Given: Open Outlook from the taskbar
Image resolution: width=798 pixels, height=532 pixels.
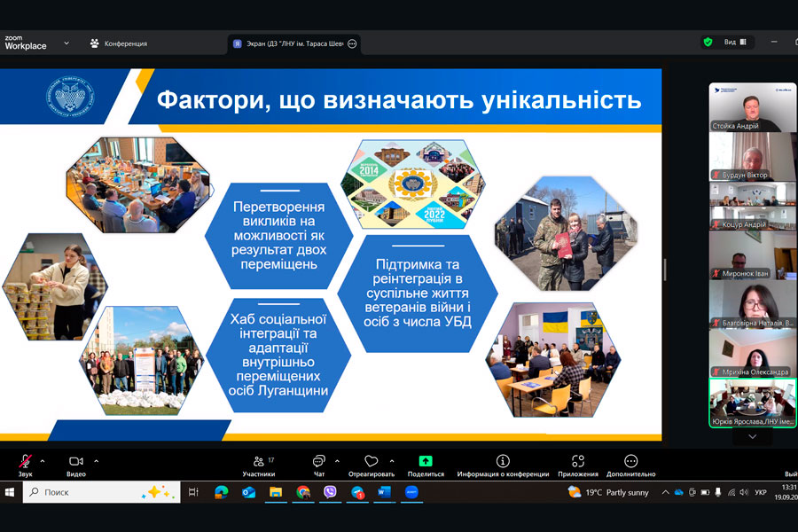Looking at the screenshot, I should 248,492.
